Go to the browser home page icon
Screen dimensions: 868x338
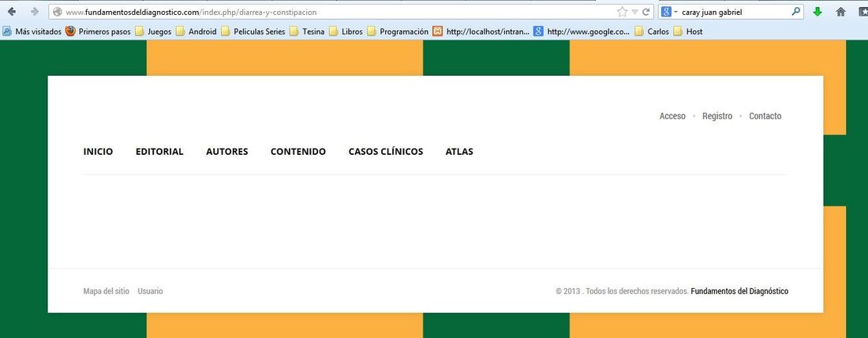tap(841, 12)
